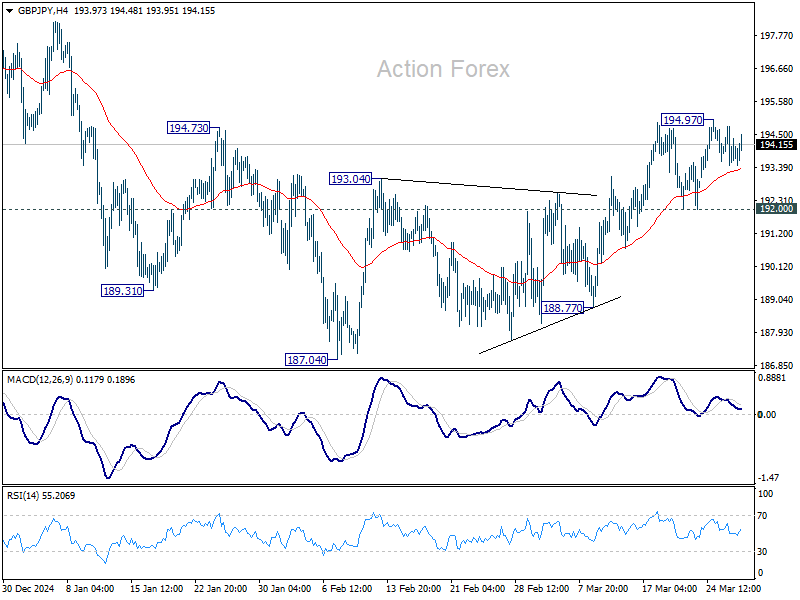The width and height of the screenshot is (800, 600).
Task: Click the 192.000 level tag on axis
Action: pos(776,209)
